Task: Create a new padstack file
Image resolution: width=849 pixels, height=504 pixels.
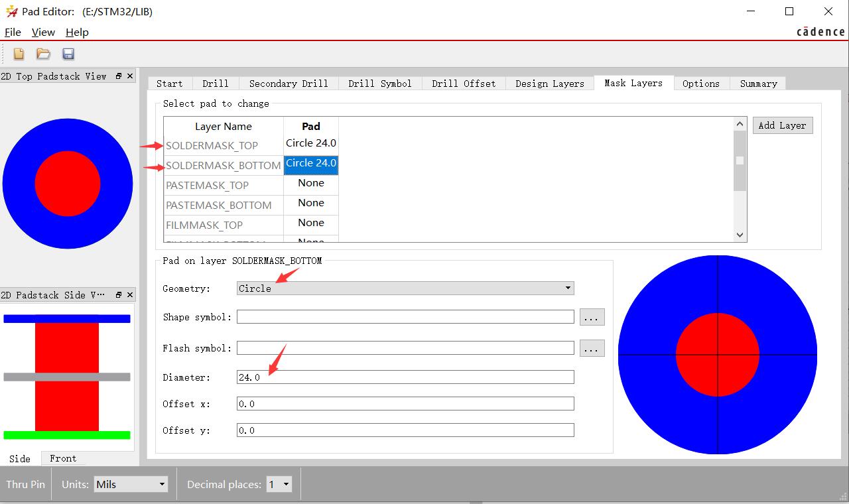Action: click(17, 54)
